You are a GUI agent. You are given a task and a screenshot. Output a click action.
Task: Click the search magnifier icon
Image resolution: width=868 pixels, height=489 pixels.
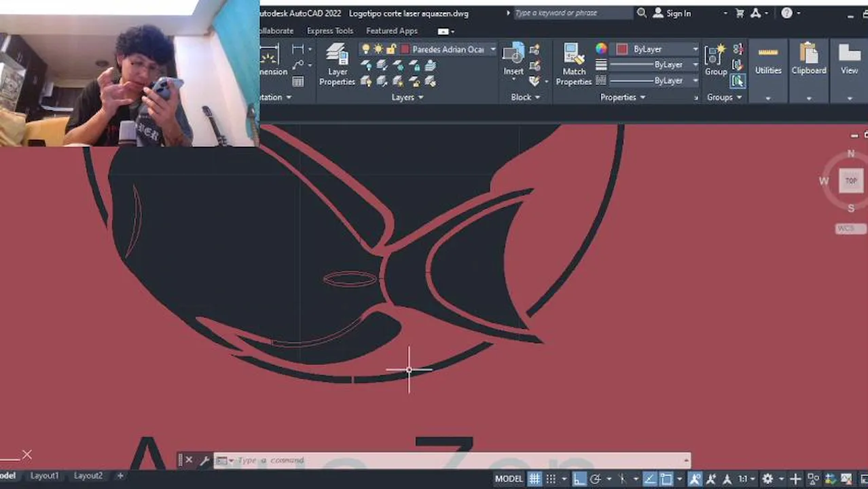642,13
